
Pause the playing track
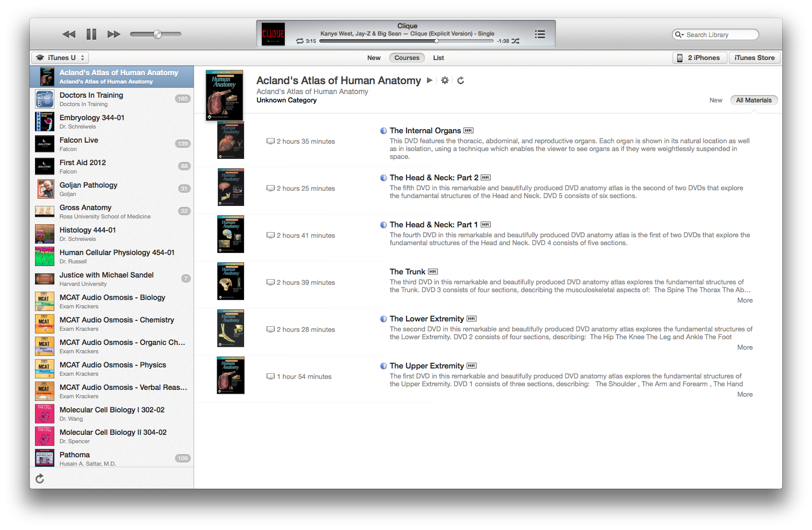[91, 34]
